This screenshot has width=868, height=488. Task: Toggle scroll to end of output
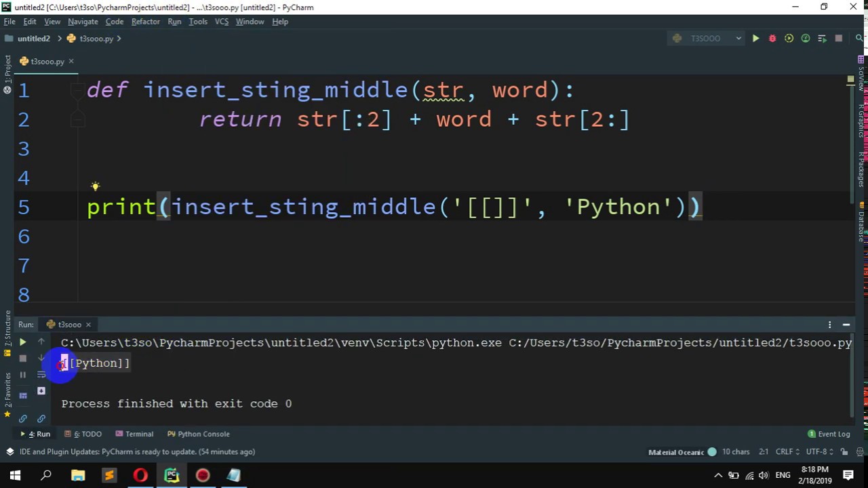coord(41,391)
